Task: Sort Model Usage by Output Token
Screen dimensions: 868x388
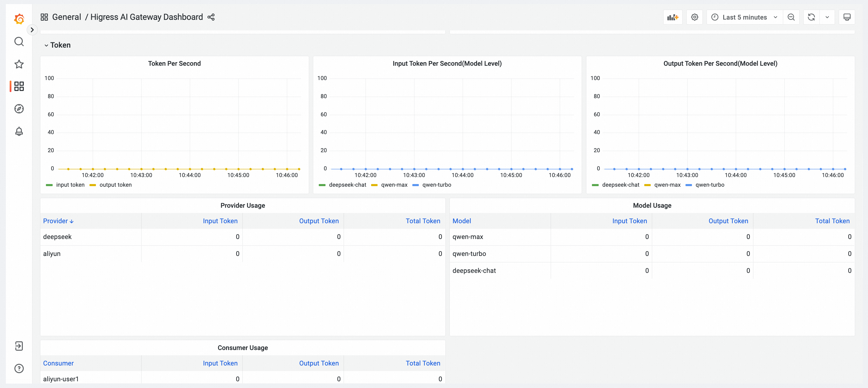Action: (x=728, y=221)
